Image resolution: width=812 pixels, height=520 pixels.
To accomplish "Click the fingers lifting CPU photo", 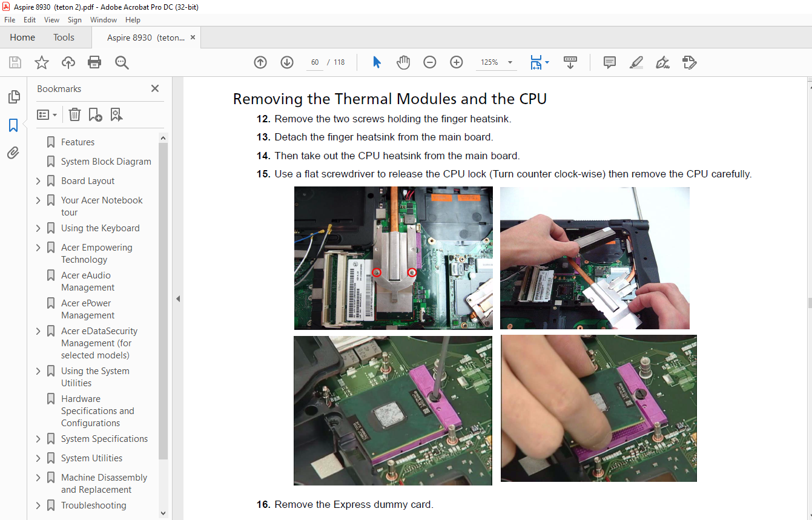I will tap(599, 409).
